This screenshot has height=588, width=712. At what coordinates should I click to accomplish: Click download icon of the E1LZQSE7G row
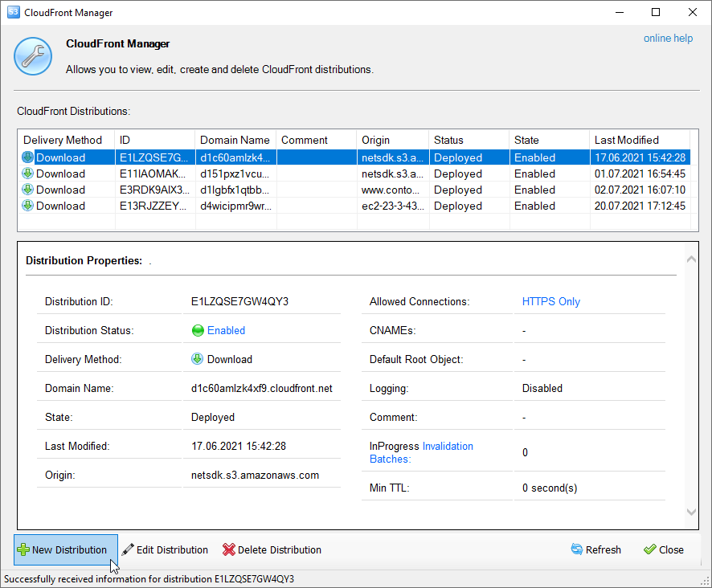pos(27,157)
